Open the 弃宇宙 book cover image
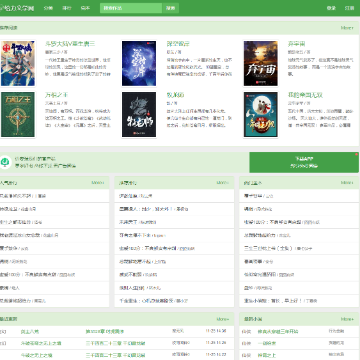 pyautogui.click(x=261, y=63)
